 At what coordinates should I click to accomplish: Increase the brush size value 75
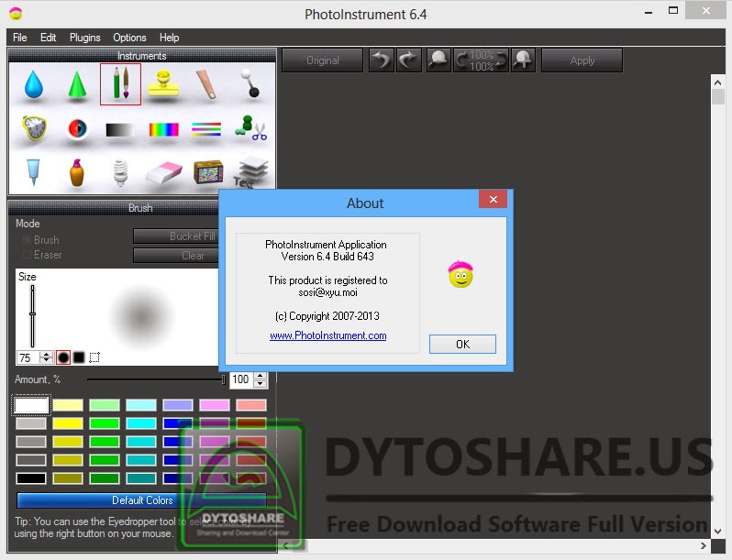46,355
